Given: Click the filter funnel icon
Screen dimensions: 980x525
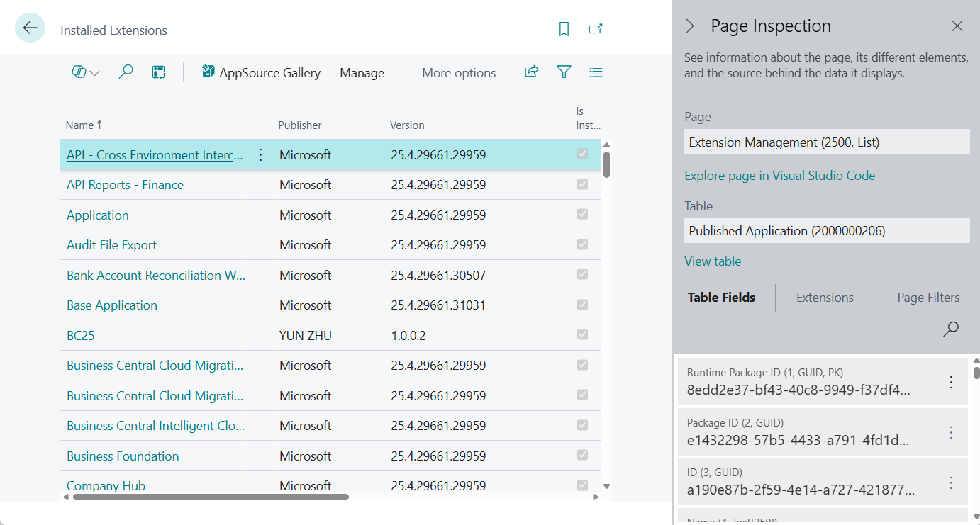Looking at the screenshot, I should tap(564, 72).
